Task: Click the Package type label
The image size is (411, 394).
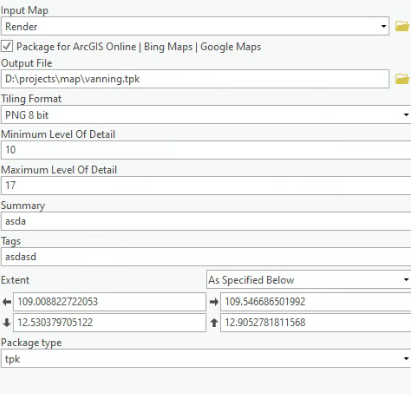Action: click(x=31, y=343)
